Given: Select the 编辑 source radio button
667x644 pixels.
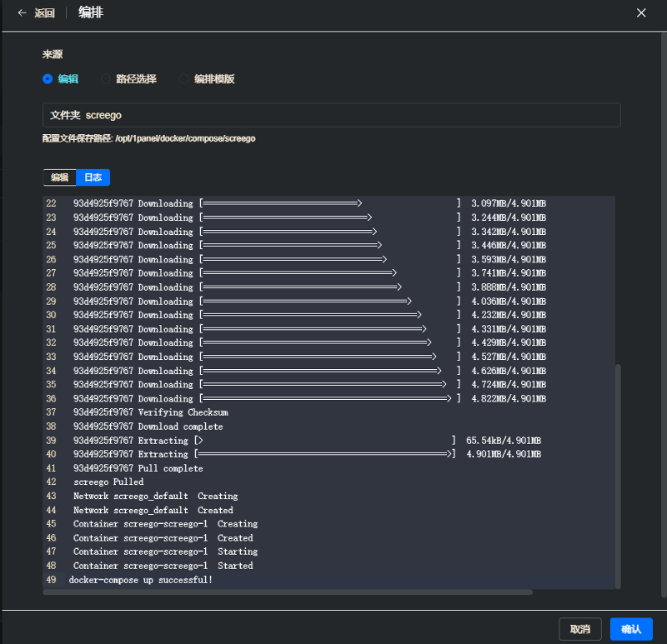Looking at the screenshot, I should click(x=48, y=79).
